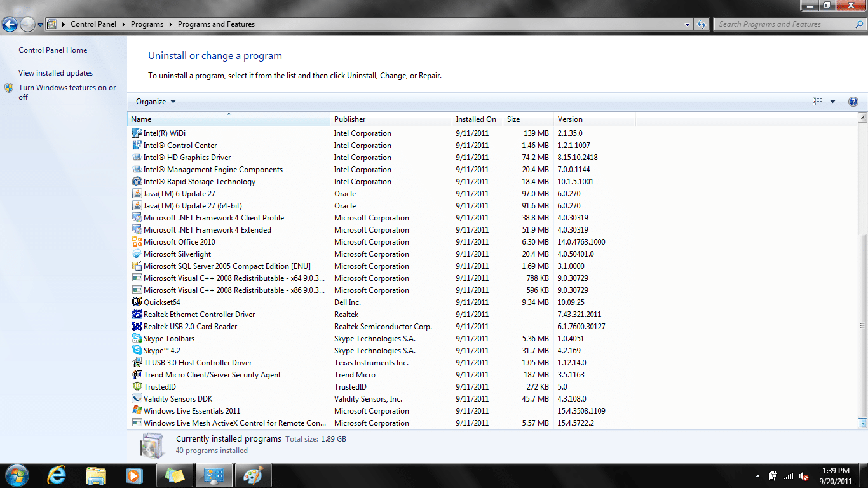The width and height of the screenshot is (868, 488).
Task: Click the Quickset64 program icon
Action: click(137, 302)
